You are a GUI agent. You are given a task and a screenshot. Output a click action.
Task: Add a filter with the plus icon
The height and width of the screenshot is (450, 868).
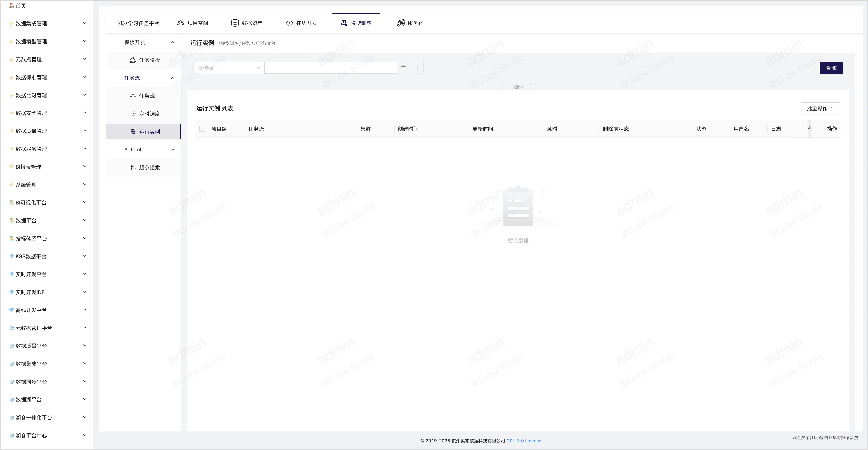pos(418,68)
